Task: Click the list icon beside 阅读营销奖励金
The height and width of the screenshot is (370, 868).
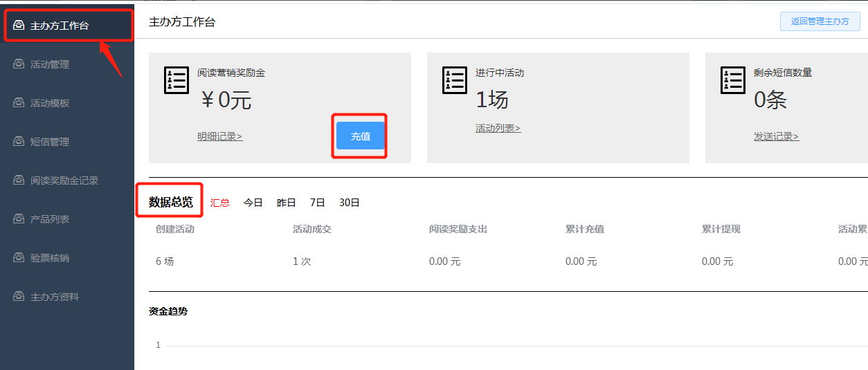Action: click(x=176, y=80)
